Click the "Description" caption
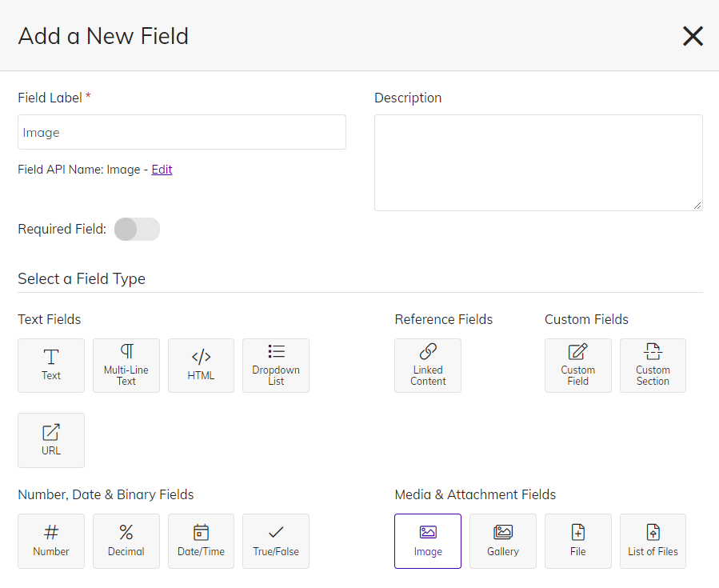The image size is (719, 588). click(408, 98)
